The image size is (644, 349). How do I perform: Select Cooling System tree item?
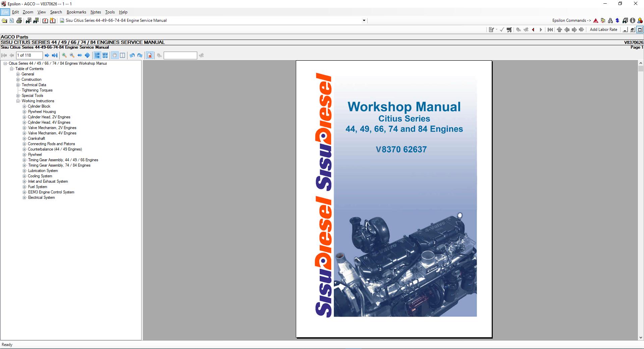pyautogui.click(x=40, y=176)
